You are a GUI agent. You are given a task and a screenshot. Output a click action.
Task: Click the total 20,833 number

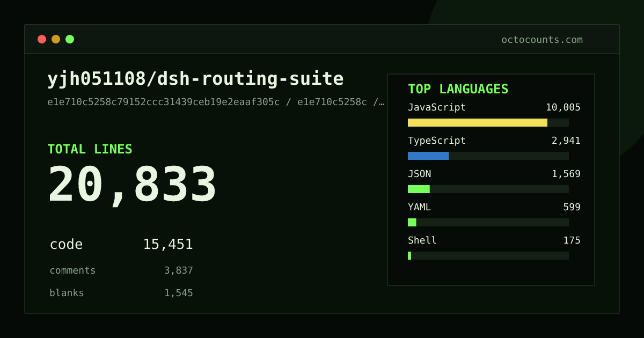(132, 185)
